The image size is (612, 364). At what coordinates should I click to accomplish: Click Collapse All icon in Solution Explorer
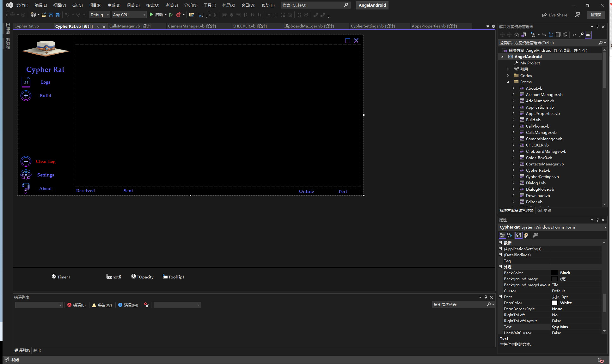558,35
